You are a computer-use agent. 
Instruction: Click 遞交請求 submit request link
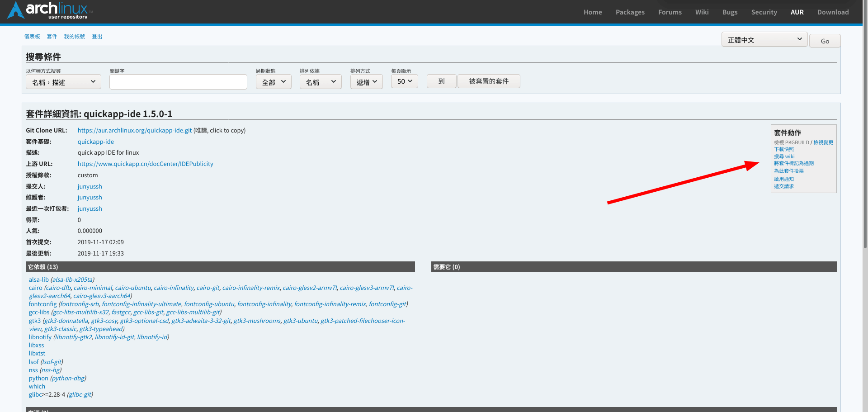784,186
